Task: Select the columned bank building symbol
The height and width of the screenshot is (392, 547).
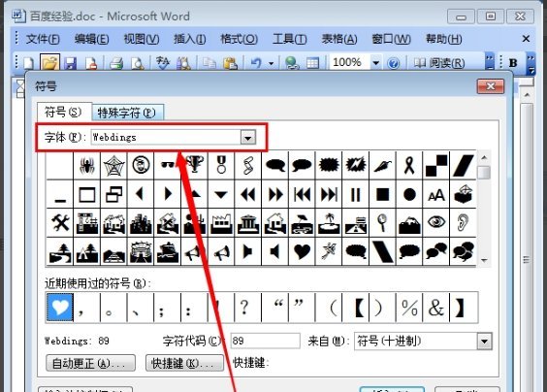Action: [x=248, y=223]
